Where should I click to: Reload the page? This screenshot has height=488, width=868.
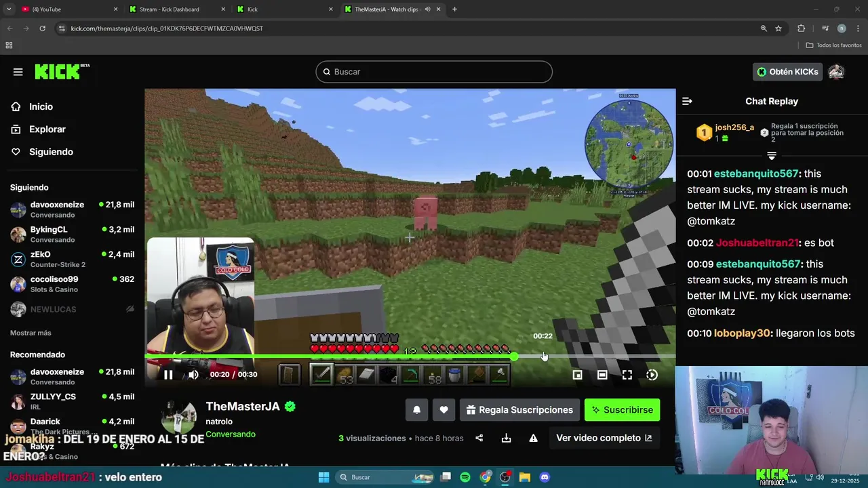pos(42,28)
